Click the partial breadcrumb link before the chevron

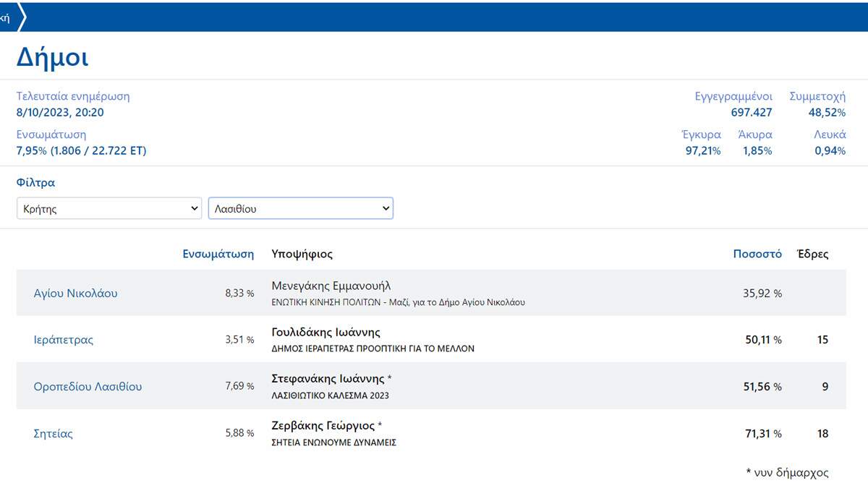point(5,17)
